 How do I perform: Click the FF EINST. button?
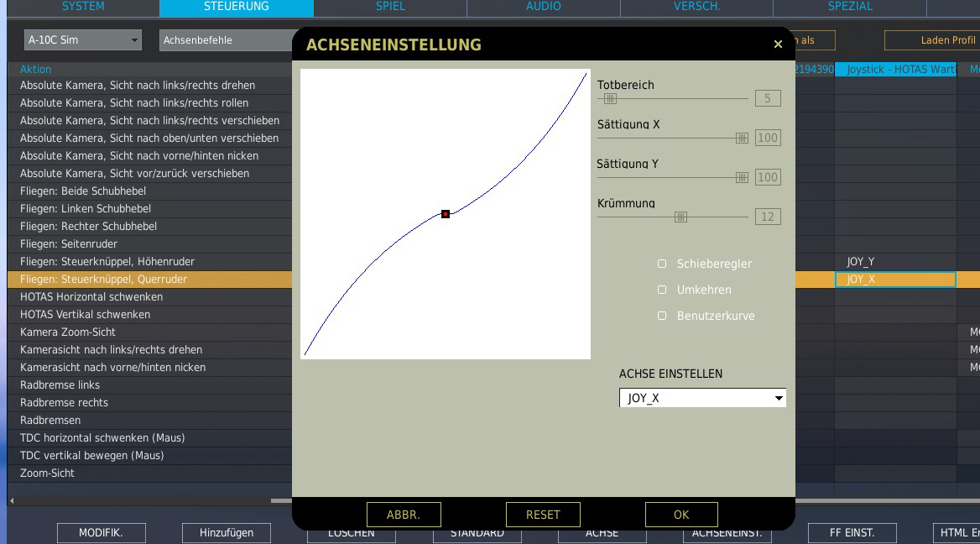[x=852, y=533]
